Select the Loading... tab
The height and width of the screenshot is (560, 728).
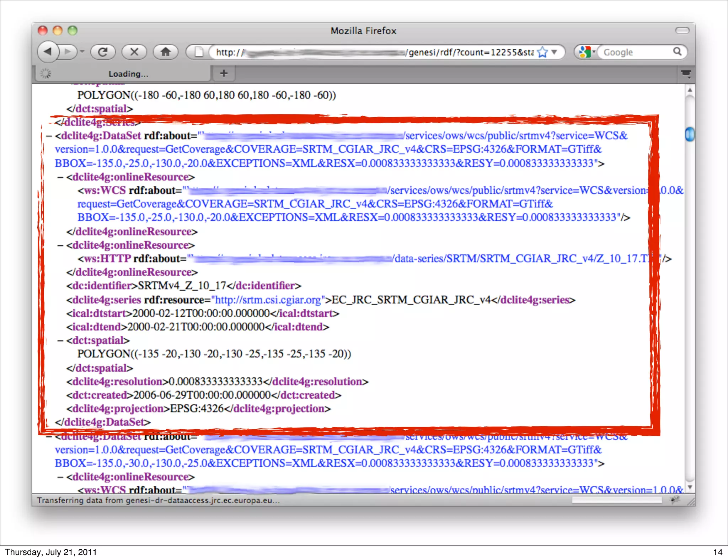(x=123, y=74)
